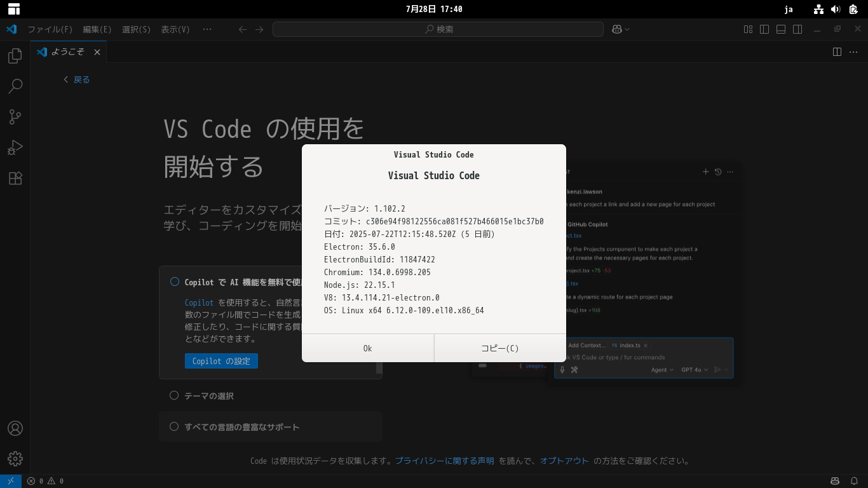Image resolution: width=868 pixels, height=488 pixels.
Task: Open the Accounts menu in the activity bar
Action: pos(15,428)
